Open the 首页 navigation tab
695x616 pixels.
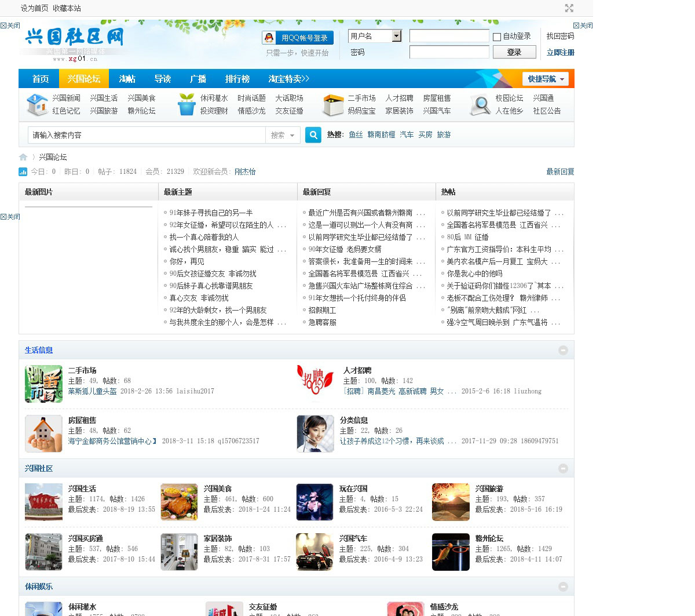point(40,79)
